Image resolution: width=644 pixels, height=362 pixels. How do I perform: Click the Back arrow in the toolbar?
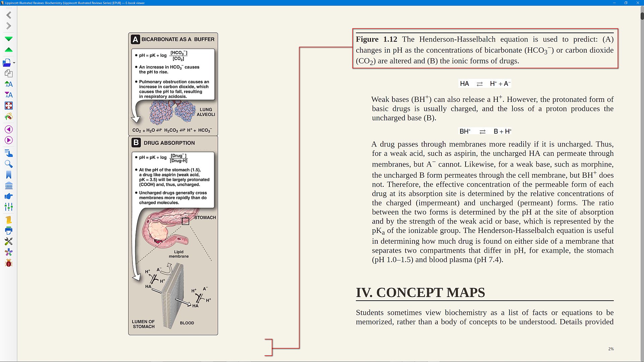point(9,15)
